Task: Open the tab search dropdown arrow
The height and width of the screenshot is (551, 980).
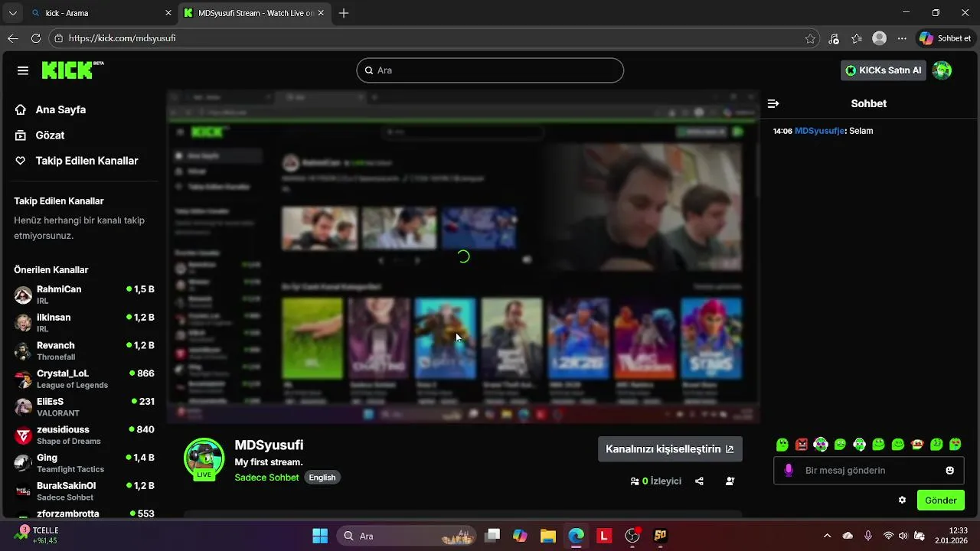Action: [12, 13]
